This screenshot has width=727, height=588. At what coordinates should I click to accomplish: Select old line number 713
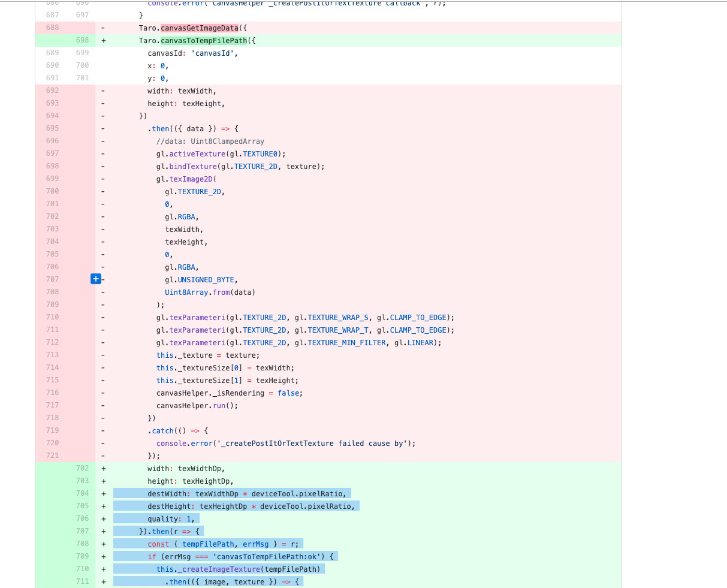(x=52, y=355)
